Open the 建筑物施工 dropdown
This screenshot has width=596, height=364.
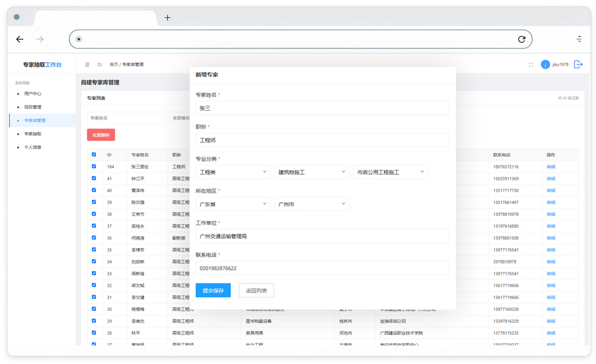tap(312, 172)
